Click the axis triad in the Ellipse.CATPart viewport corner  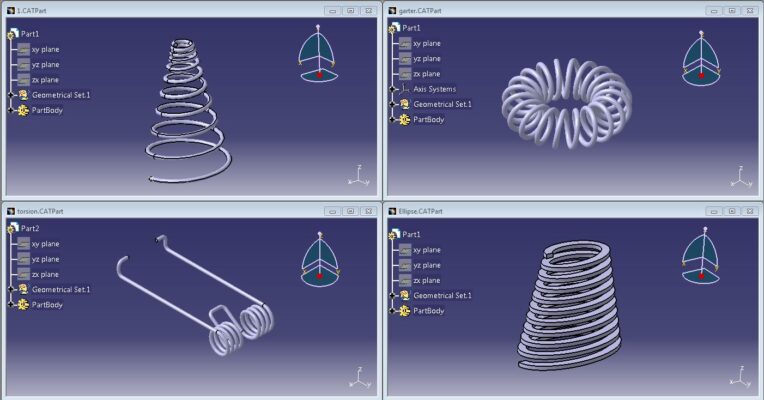(x=739, y=378)
